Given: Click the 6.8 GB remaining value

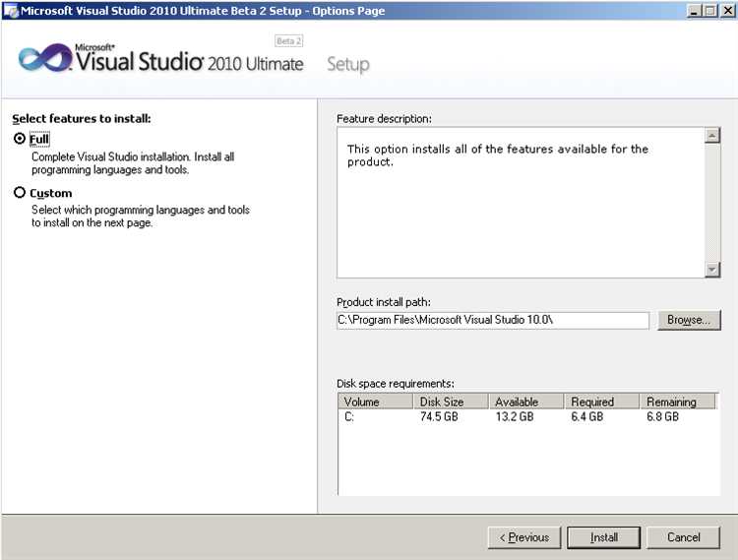Looking at the screenshot, I should pyautogui.click(x=662, y=417).
